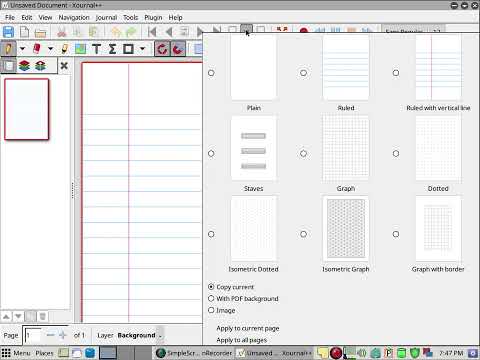The width and height of the screenshot is (480, 360).
Task: Show page previews in sidebar
Action: click(x=9, y=65)
